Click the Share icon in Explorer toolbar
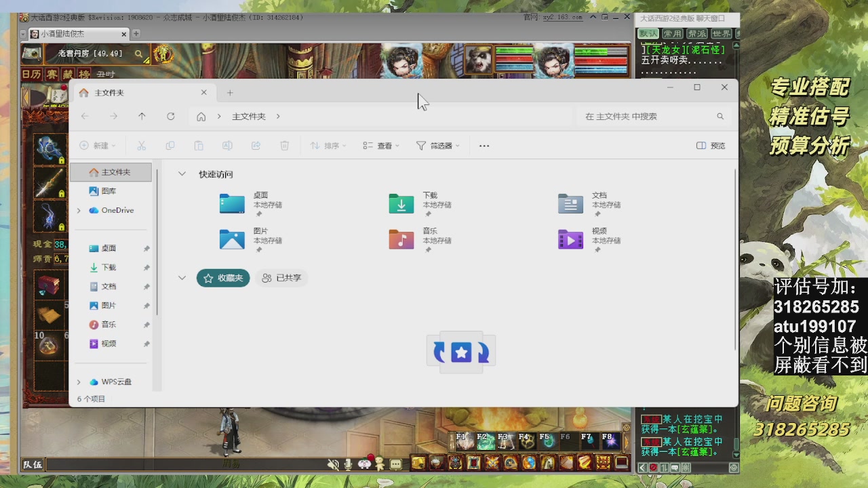This screenshot has width=868, height=488. click(256, 145)
